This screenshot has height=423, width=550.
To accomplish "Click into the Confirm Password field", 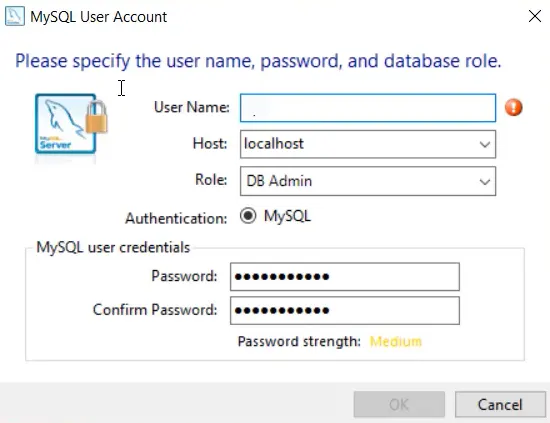I will [x=345, y=310].
